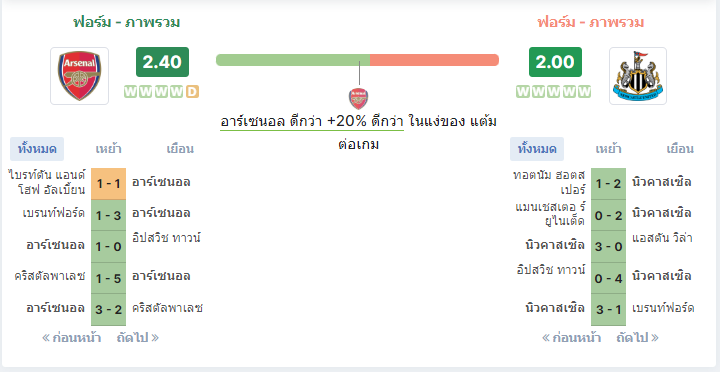Click Newcastle's 2.00 points rating badge

[555, 62]
